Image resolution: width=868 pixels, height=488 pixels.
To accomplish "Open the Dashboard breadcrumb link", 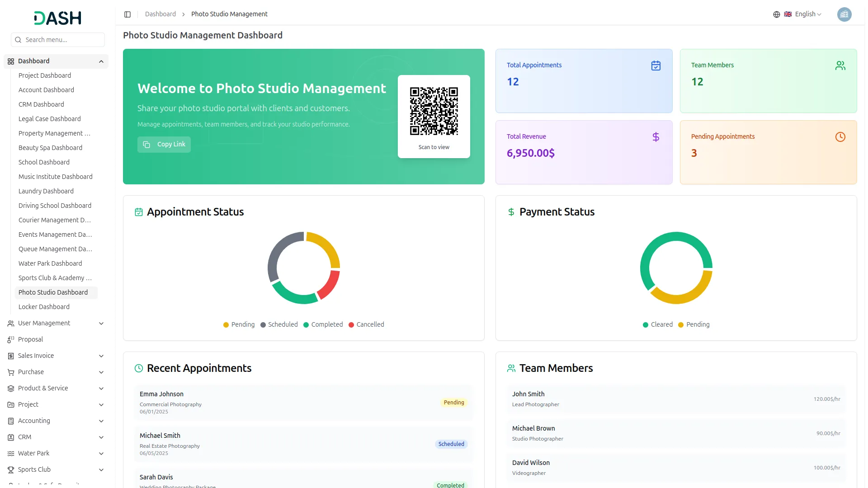I will tap(160, 14).
